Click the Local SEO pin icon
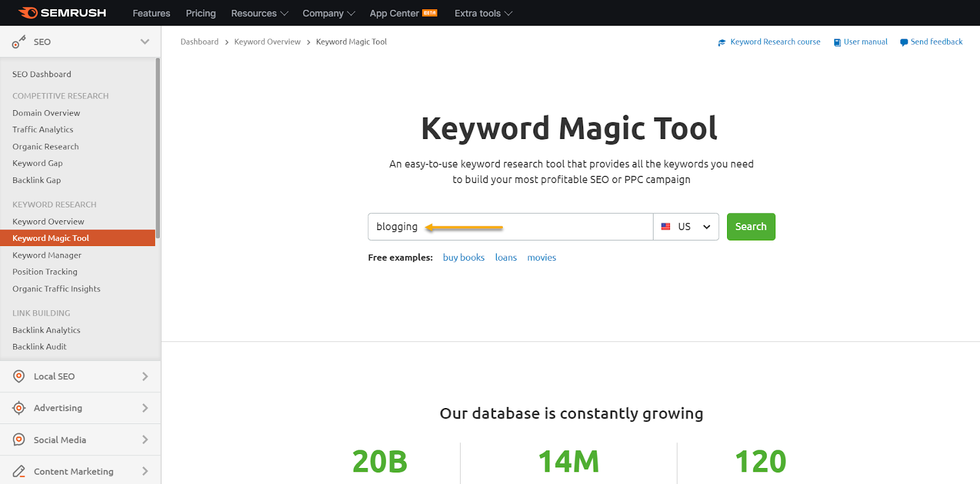980x484 pixels. click(19, 376)
